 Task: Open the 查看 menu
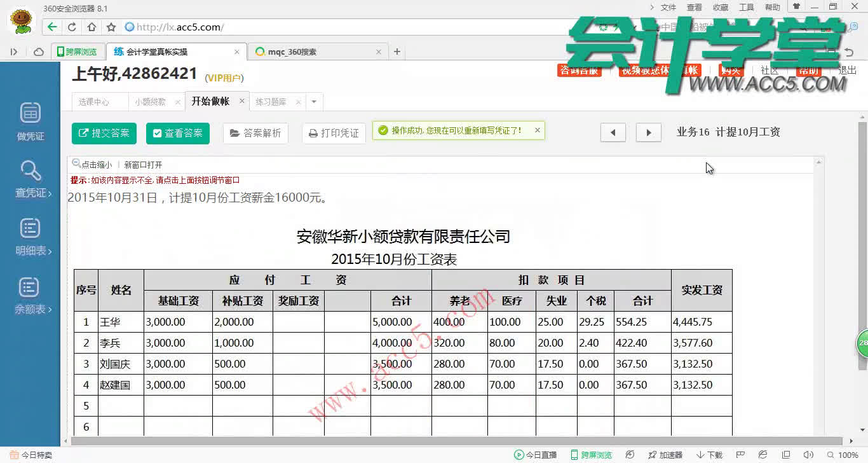coord(695,8)
